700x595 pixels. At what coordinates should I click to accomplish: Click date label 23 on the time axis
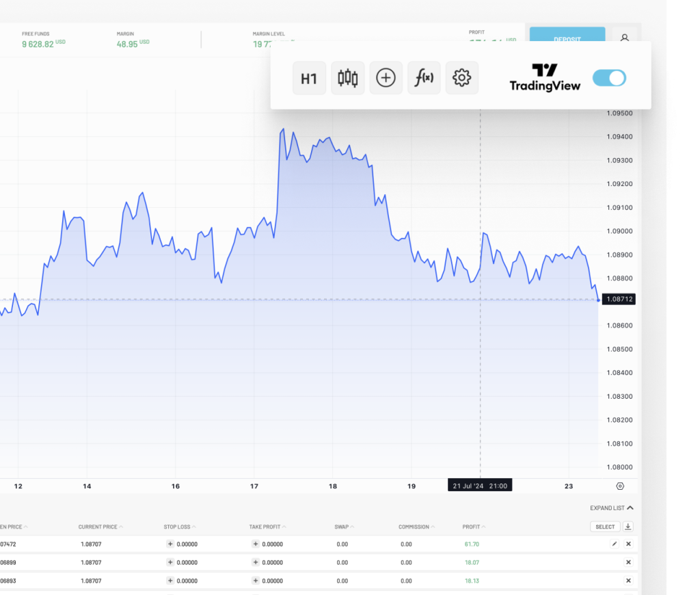pyautogui.click(x=568, y=486)
